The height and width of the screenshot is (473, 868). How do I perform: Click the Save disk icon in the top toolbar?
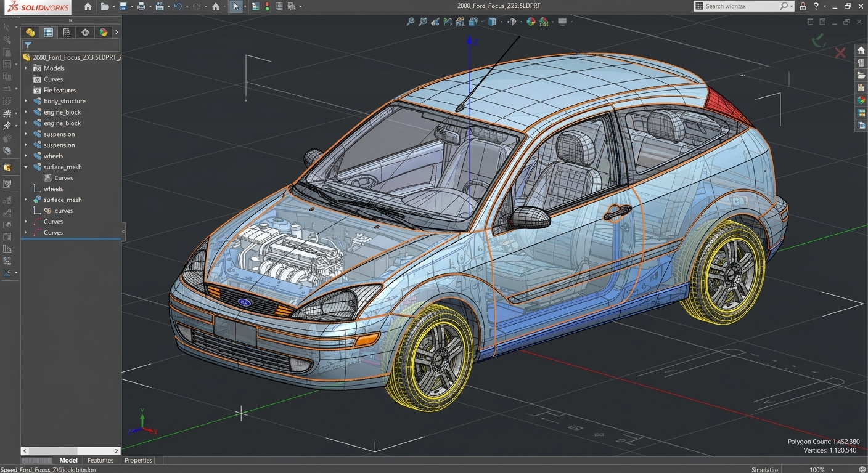coord(123,7)
